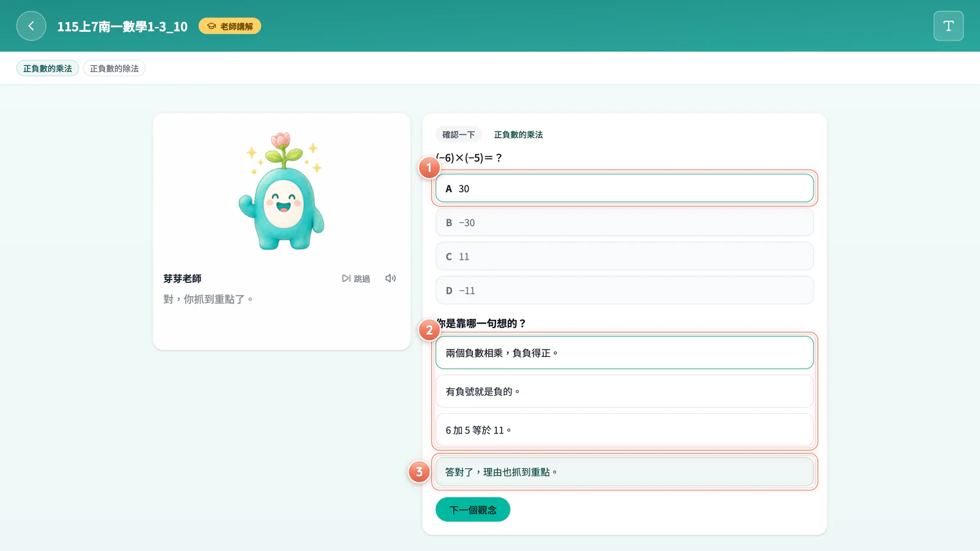Open the 老師講解 teacher explanation badge
The height and width of the screenshot is (551, 980).
tap(230, 26)
